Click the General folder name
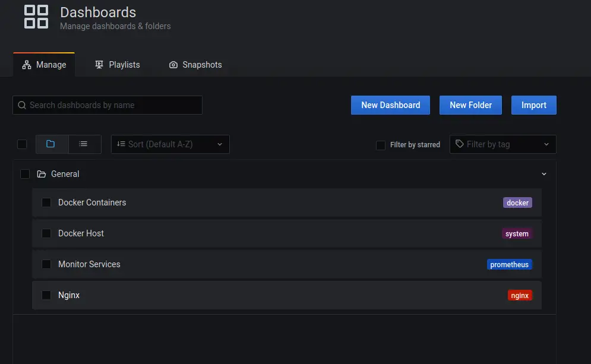This screenshot has width=591, height=364. (x=65, y=174)
